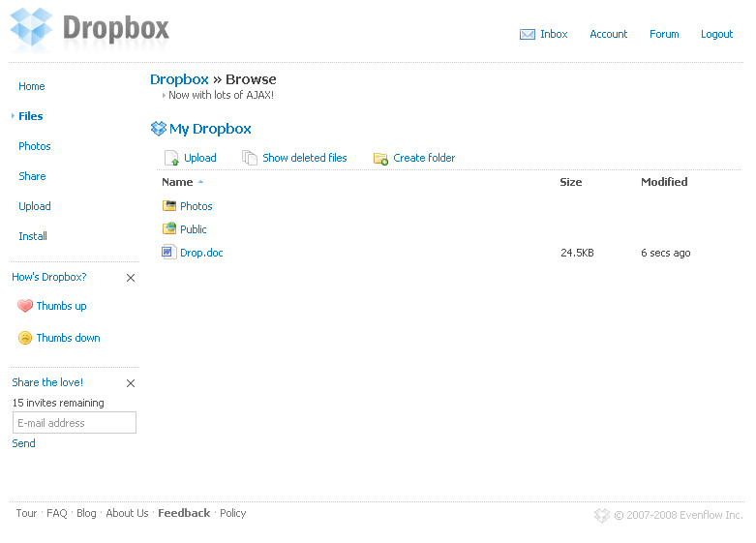Click the Name sort arrow
The image size is (756, 543).
click(x=200, y=182)
